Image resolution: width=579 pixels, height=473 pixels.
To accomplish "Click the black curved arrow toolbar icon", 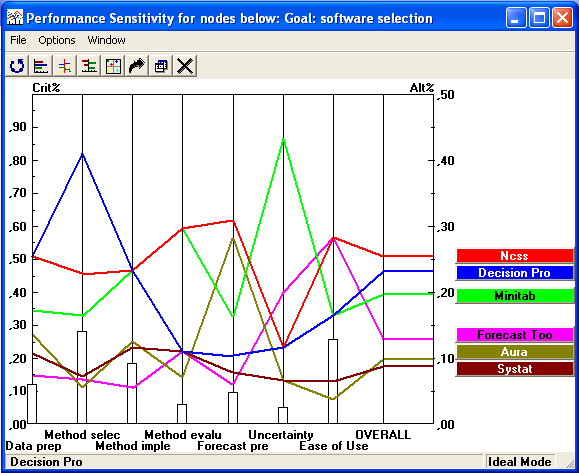I will (x=137, y=66).
